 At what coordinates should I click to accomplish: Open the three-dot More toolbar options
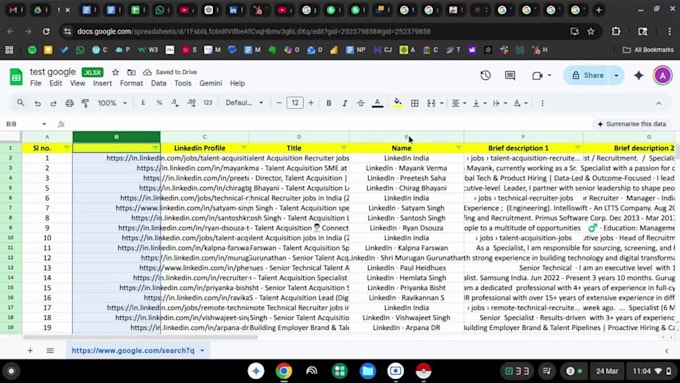[542, 103]
